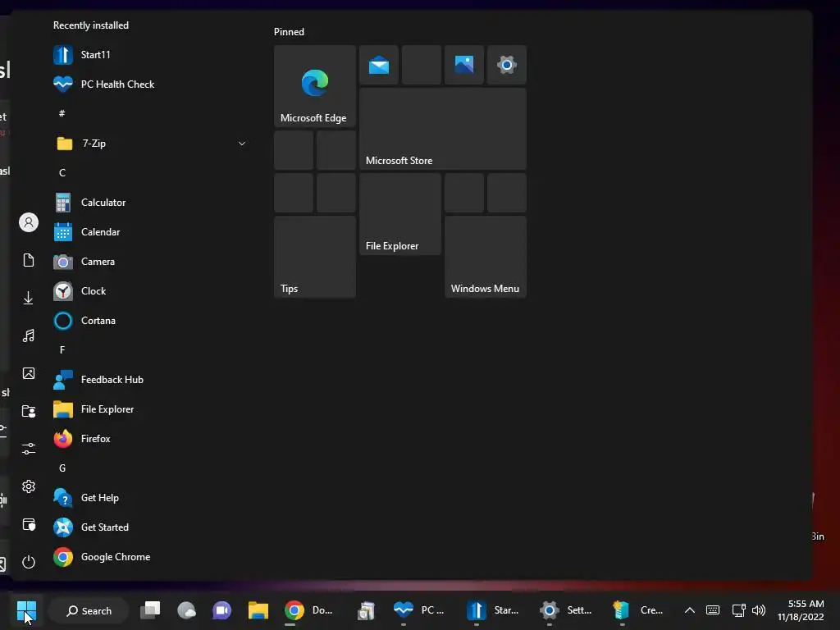Switch to Settings window on taskbar
This screenshot has height=630, width=840.
565,610
